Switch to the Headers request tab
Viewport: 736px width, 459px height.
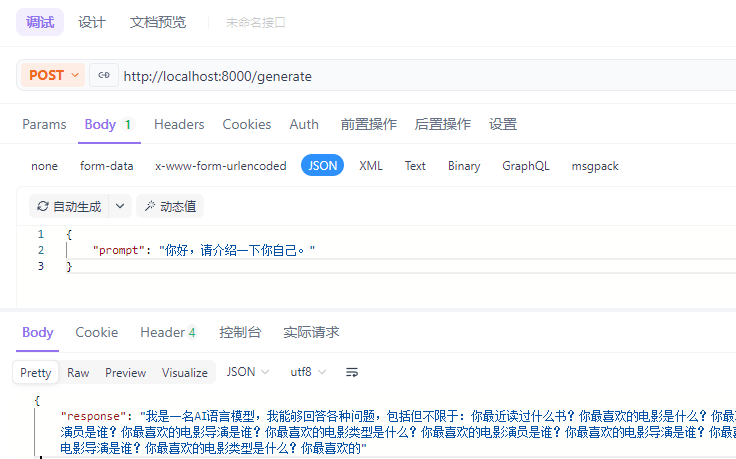[x=179, y=124]
